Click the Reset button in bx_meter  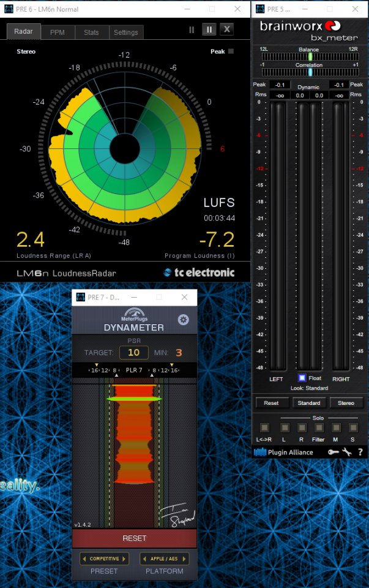coord(271,403)
